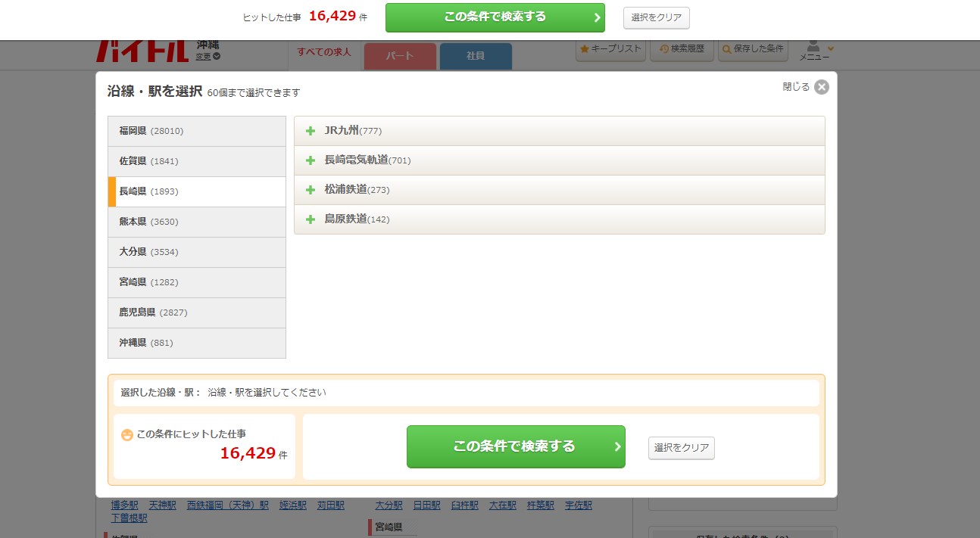The image size is (980, 538).
Task: Open the user menu (メニュー)
Action: point(815,51)
